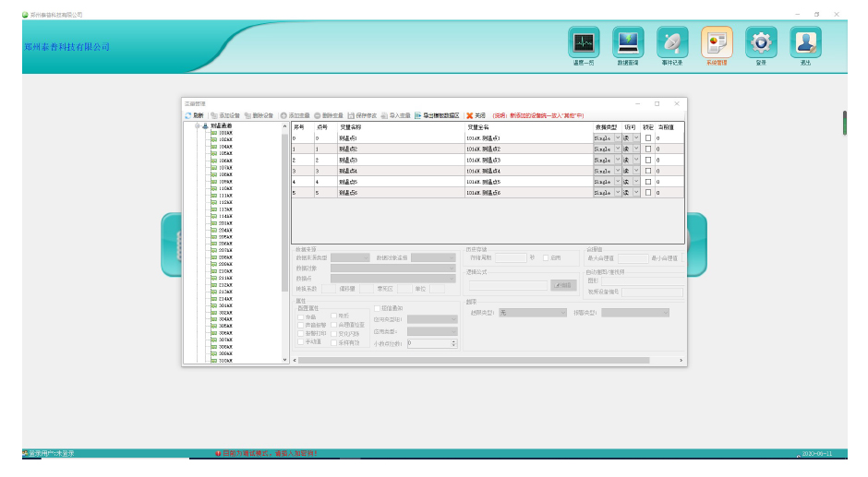The image size is (868, 477).
Task: Click the green icon of tree node 301
Action: click(213, 305)
